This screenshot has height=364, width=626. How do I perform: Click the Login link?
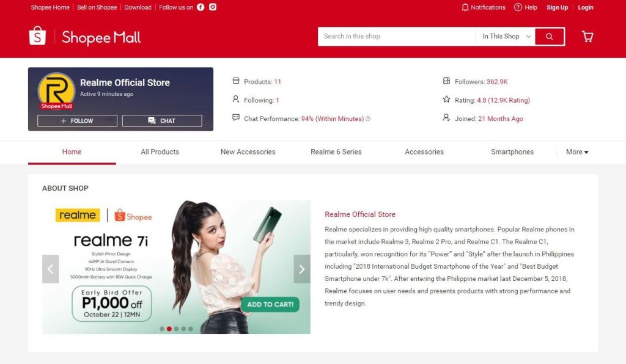(585, 7)
